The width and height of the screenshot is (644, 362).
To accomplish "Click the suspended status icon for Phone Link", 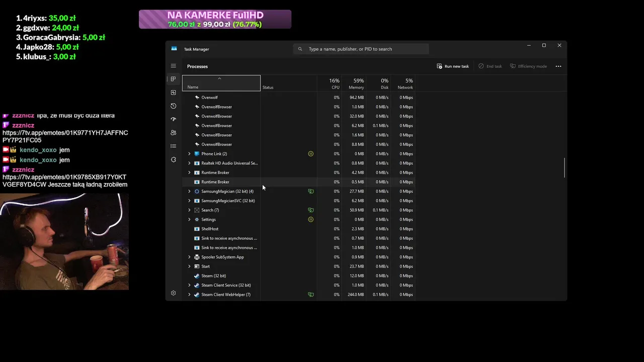I will [x=310, y=154].
